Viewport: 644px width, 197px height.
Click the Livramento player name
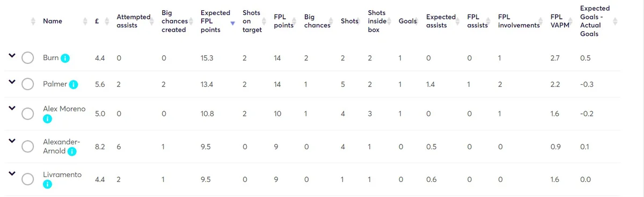(62, 174)
